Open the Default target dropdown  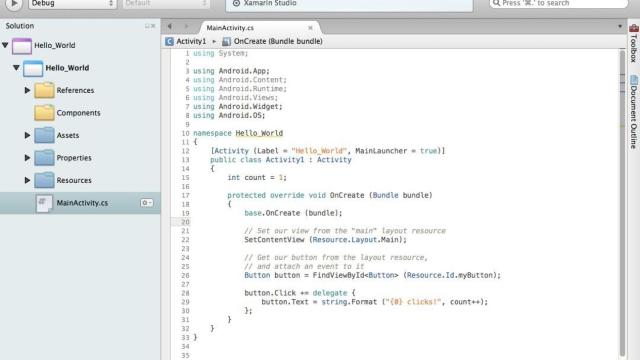(x=166, y=3)
